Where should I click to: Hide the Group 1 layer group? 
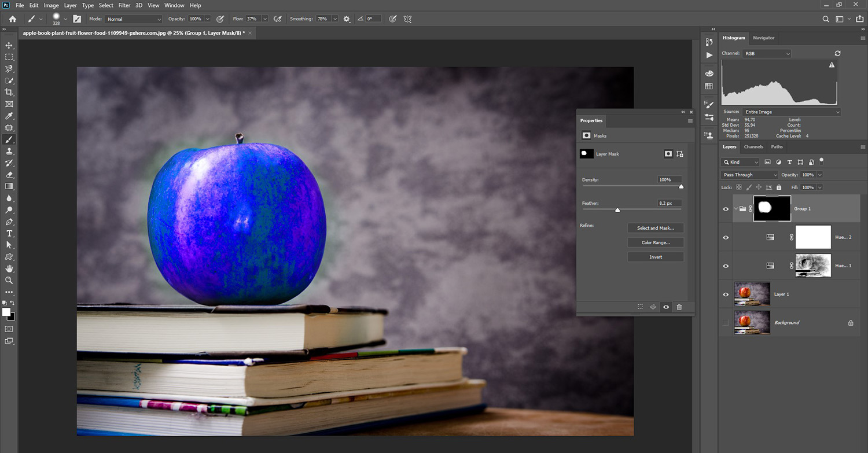(x=726, y=209)
